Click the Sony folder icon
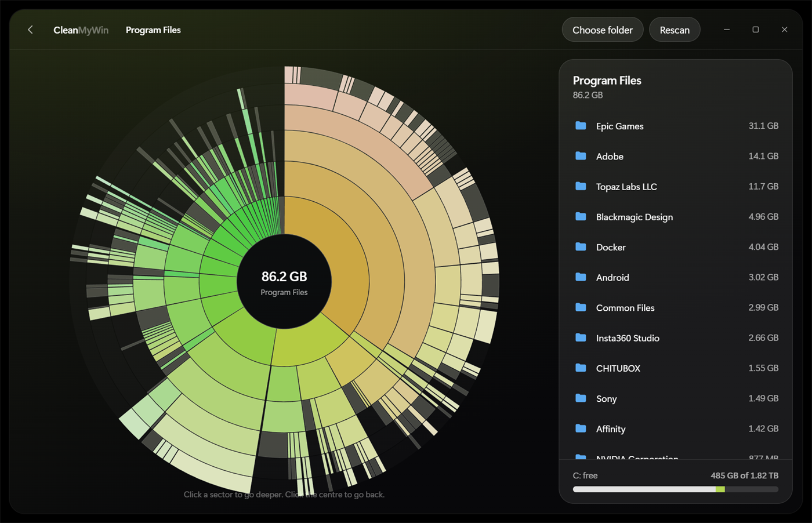The height and width of the screenshot is (523, 812). 581,398
